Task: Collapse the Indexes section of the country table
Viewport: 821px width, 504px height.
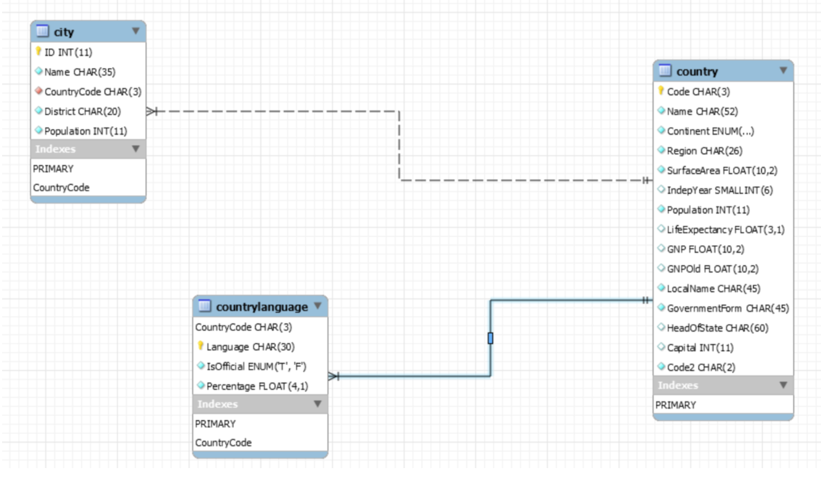Action: click(783, 385)
